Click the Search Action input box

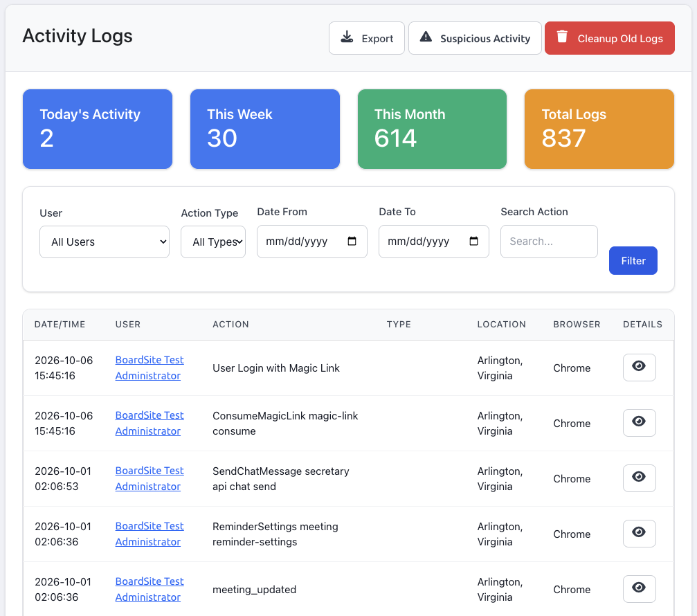point(549,242)
